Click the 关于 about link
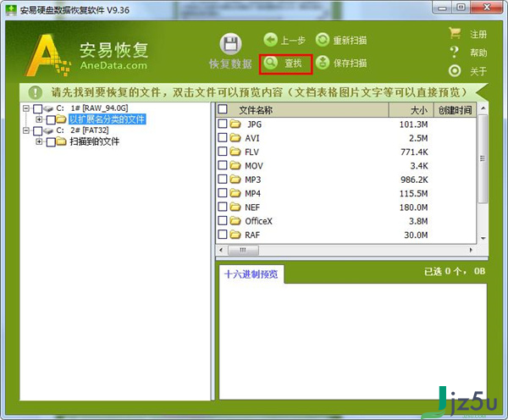 click(478, 71)
